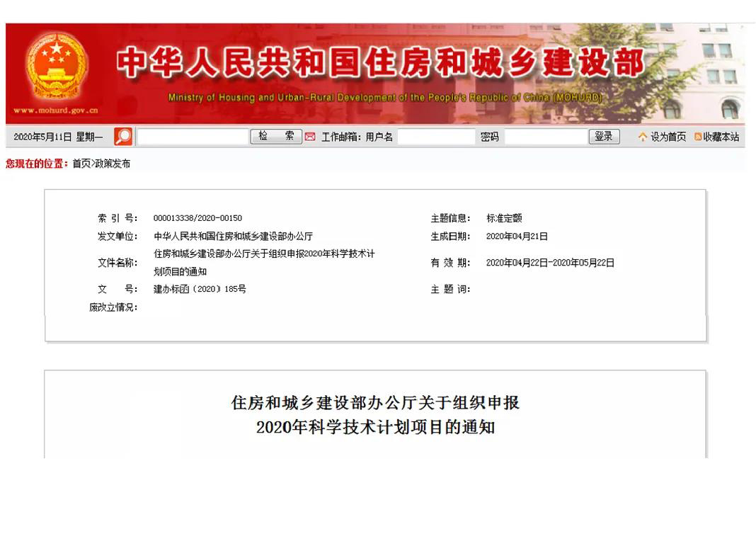Go to 首页 in the breadcrumb

81,164
